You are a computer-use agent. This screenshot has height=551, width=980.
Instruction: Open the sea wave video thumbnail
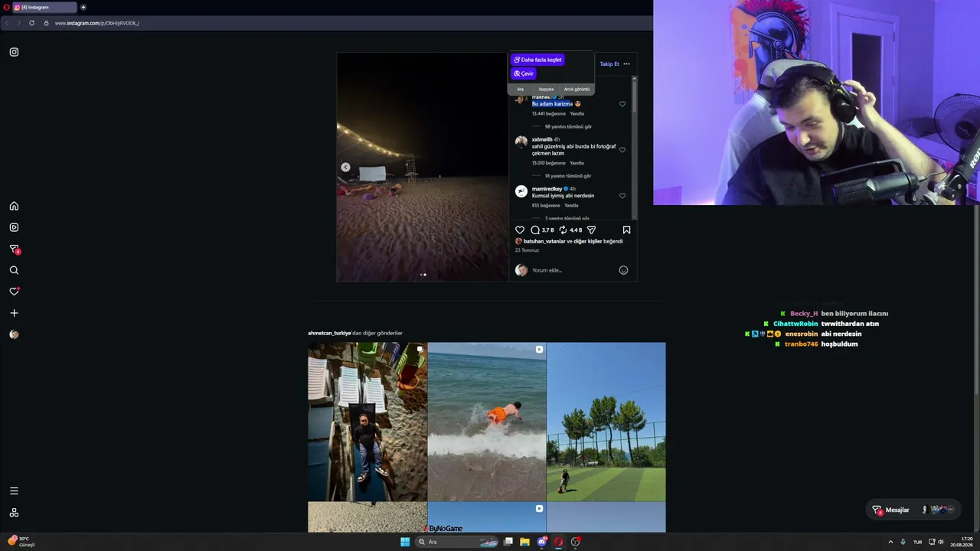(x=487, y=422)
